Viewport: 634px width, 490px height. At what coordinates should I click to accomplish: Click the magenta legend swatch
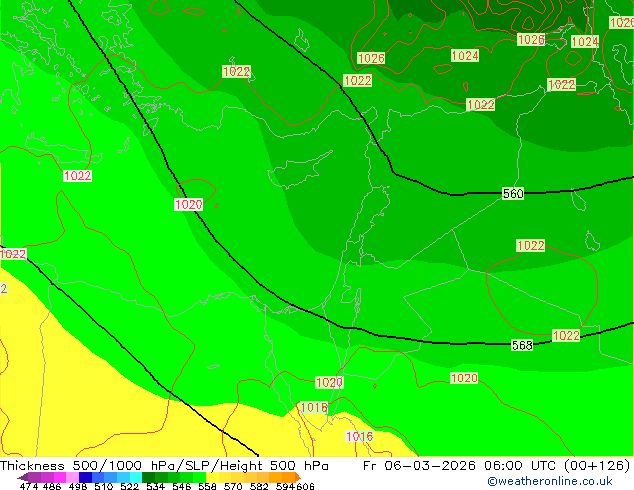[x=60, y=477]
